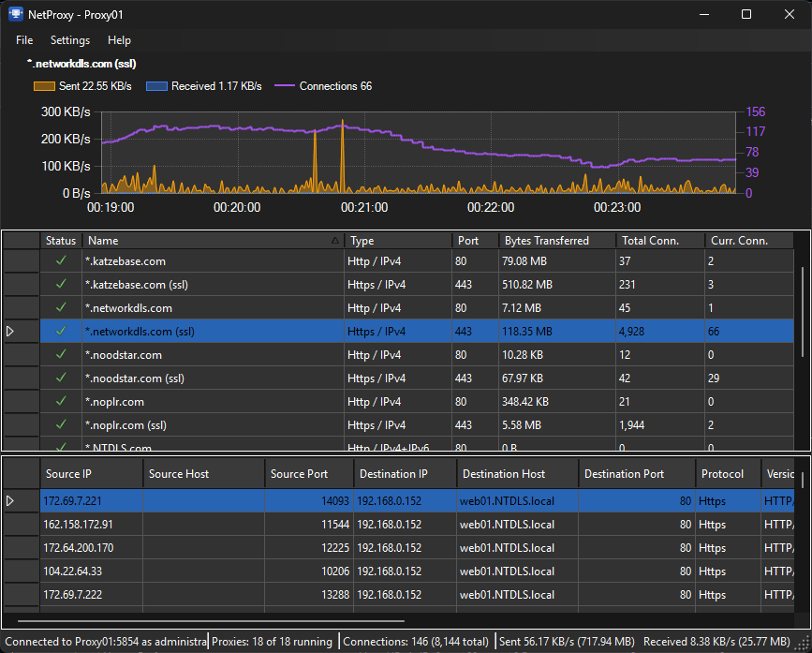The width and height of the screenshot is (812, 653).
Task: Sort connections by Destination Host header
Action: 517,474
